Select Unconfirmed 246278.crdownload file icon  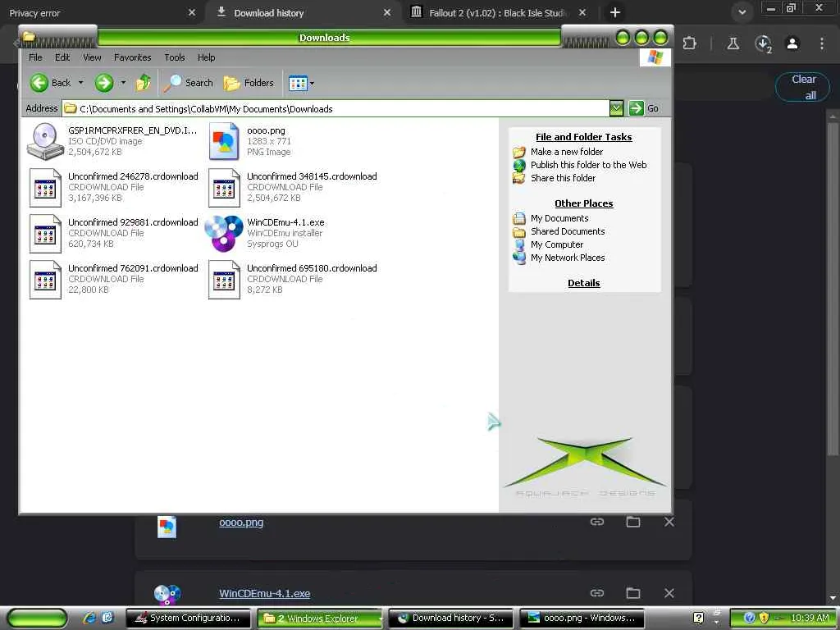click(x=45, y=188)
